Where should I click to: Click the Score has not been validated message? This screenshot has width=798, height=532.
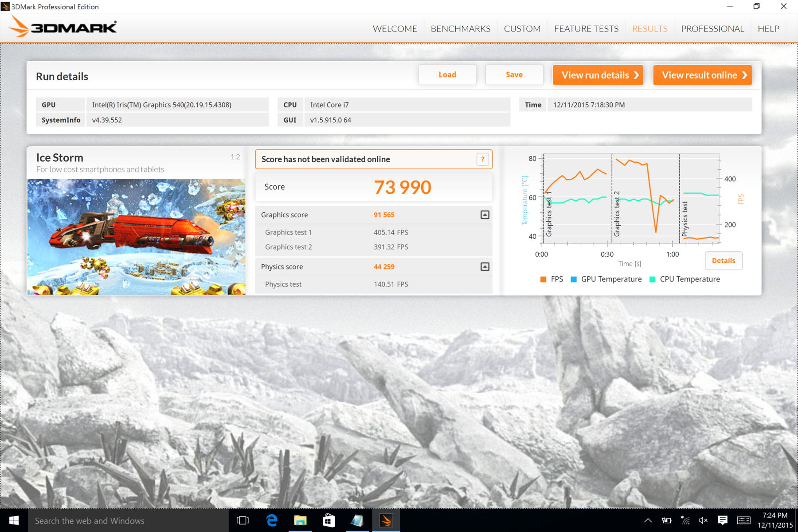point(326,159)
